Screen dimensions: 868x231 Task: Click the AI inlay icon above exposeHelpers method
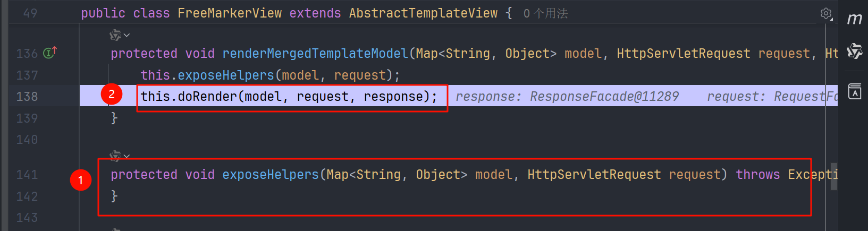pyautogui.click(x=115, y=156)
